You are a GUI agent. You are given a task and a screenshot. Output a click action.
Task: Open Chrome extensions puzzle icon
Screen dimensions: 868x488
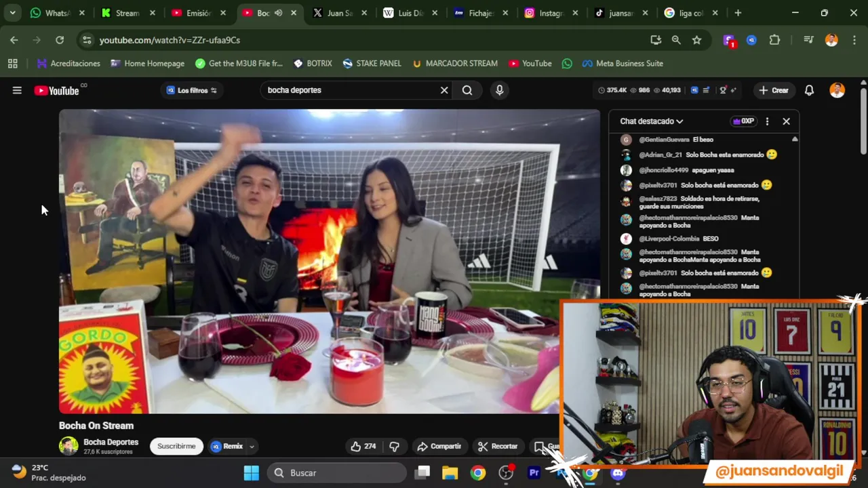tap(774, 40)
